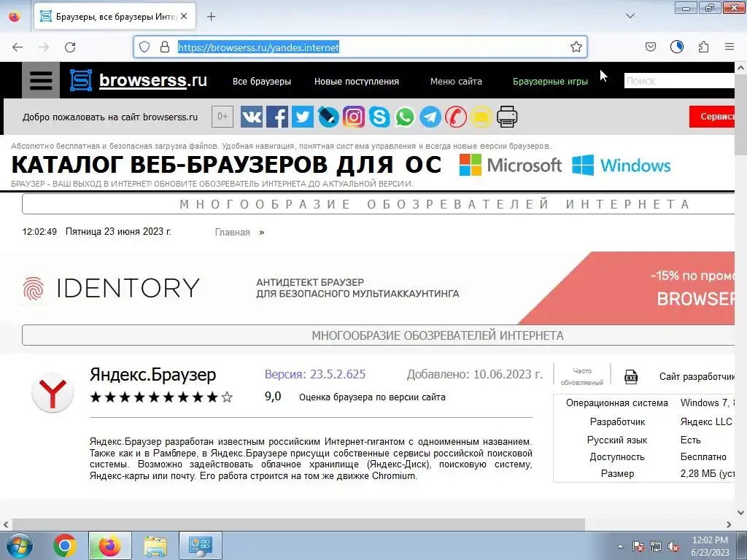
Task: Click the WhatsApp icon
Action: pyautogui.click(x=405, y=117)
